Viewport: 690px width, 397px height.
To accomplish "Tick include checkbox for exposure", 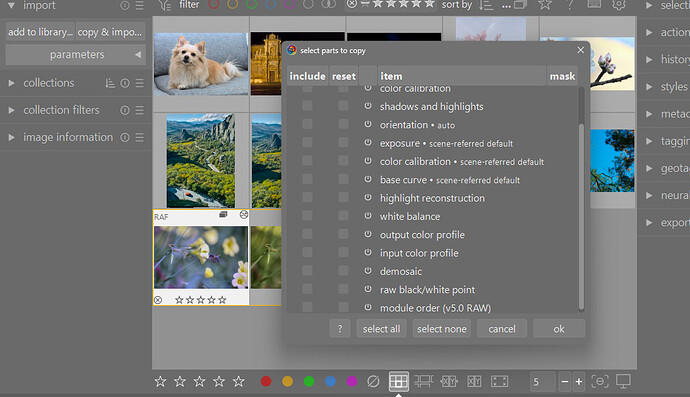I will pos(308,143).
